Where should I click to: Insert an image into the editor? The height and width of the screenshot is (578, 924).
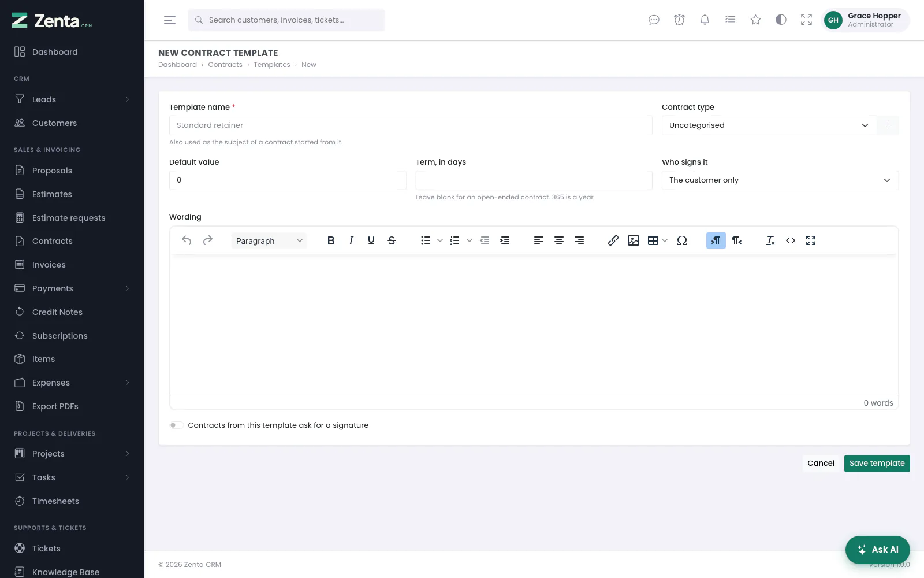[634, 240]
